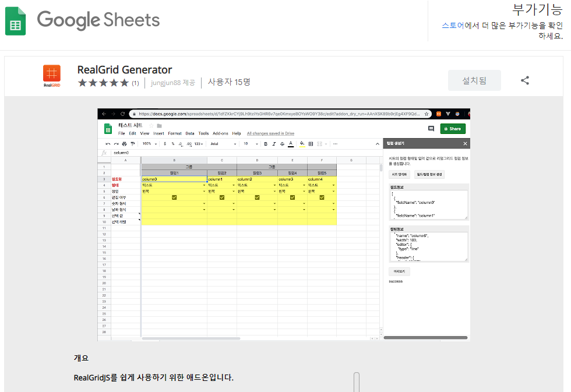Open the Help menu in the preview
Image resolution: width=571 pixels, height=392 pixels.
click(x=237, y=133)
